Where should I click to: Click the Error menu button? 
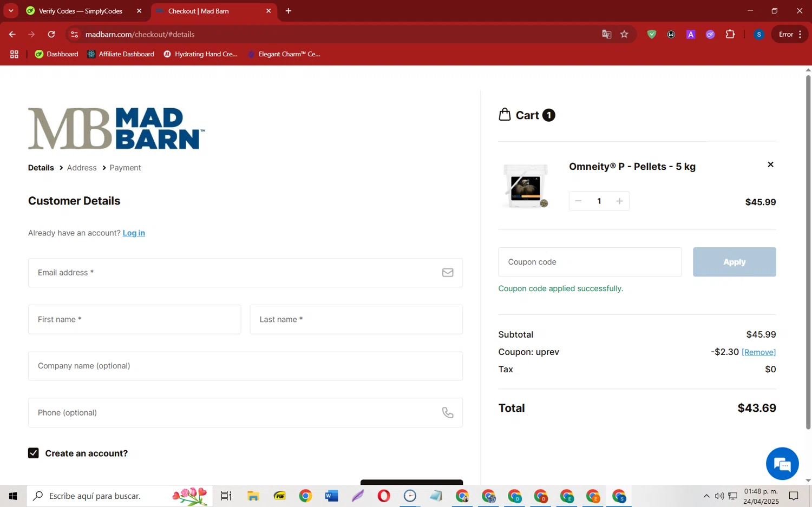790,34
